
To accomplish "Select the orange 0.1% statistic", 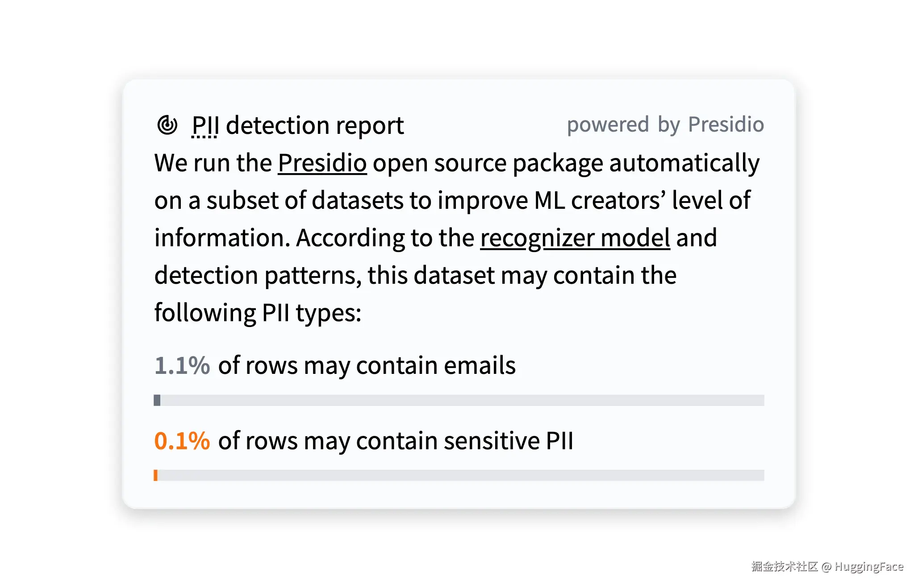I will [x=182, y=440].
